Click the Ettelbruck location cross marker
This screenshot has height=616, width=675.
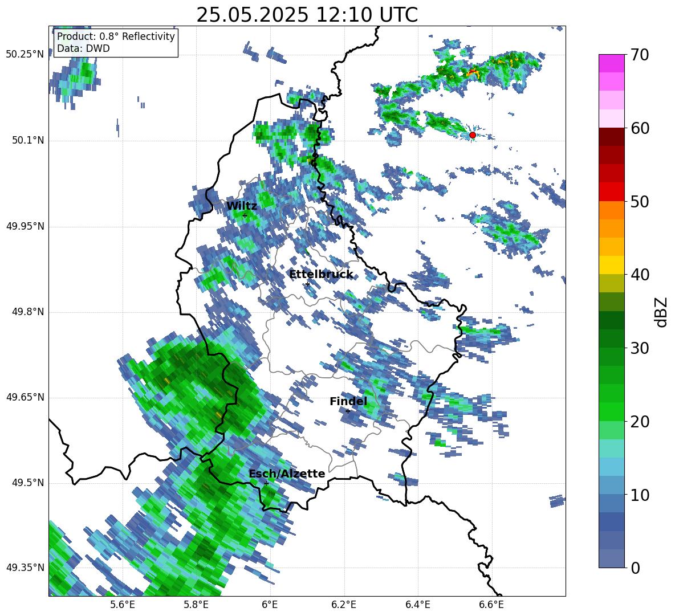tap(307, 284)
